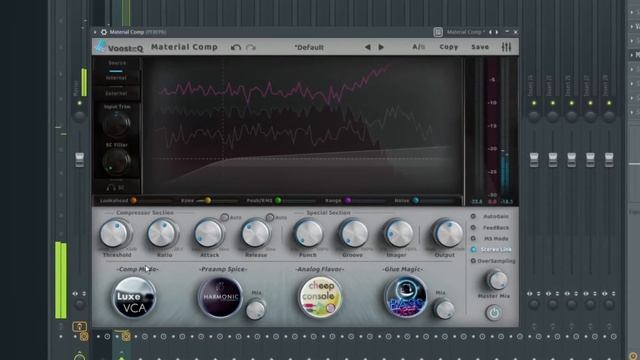Click the compressor graph display
Image resolution: width=640 pixels, height=360 pixels.
pyautogui.click(x=302, y=125)
